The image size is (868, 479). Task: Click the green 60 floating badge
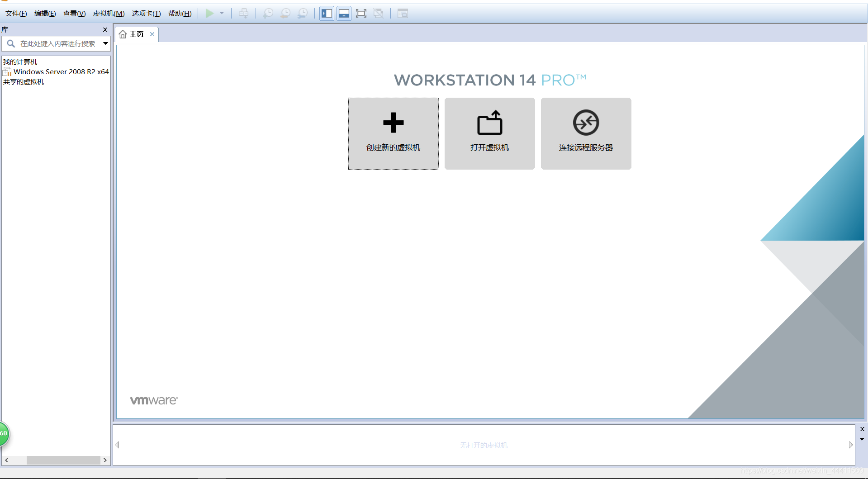click(x=4, y=433)
